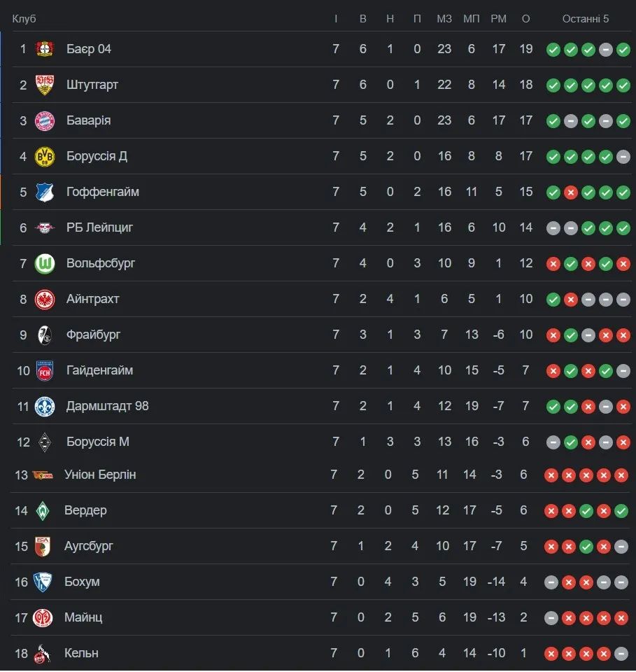636x672 pixels.
Task: Click the Вердер green diamond logo
Action: pos(43,510)
